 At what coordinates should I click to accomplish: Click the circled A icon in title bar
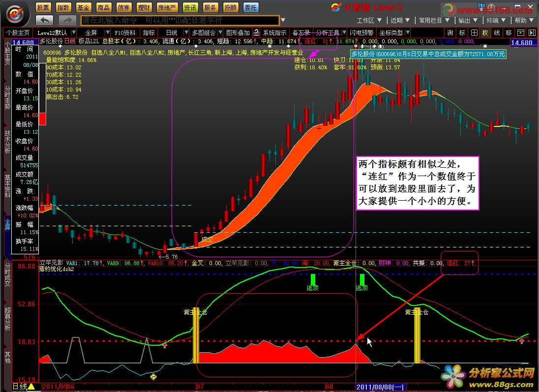492,6
